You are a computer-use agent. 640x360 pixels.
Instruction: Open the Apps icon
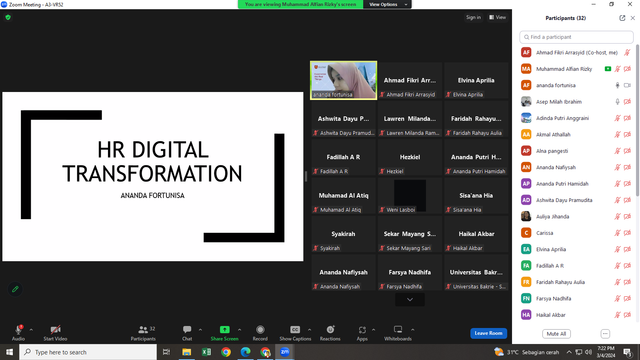[362, 329]
